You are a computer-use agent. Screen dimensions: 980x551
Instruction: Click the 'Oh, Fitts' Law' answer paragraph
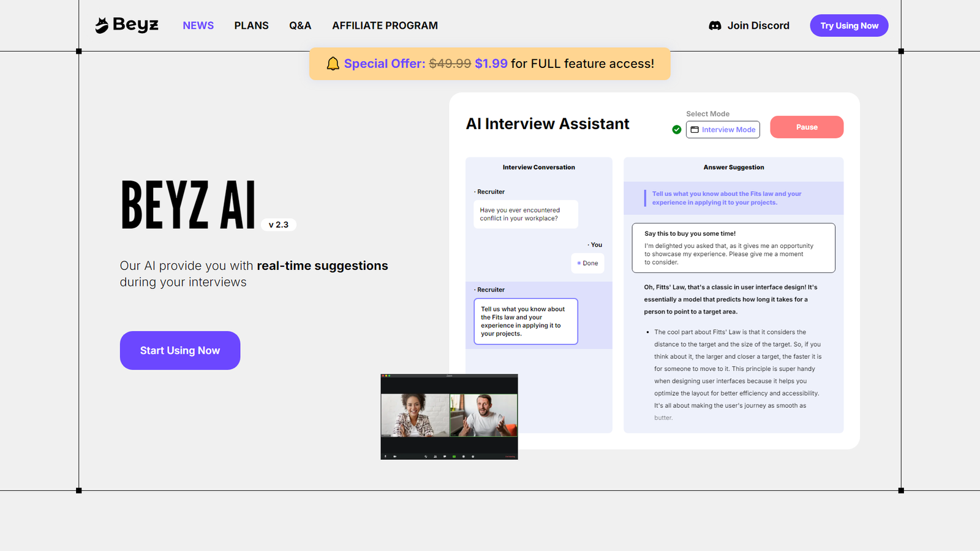point(731,299)
